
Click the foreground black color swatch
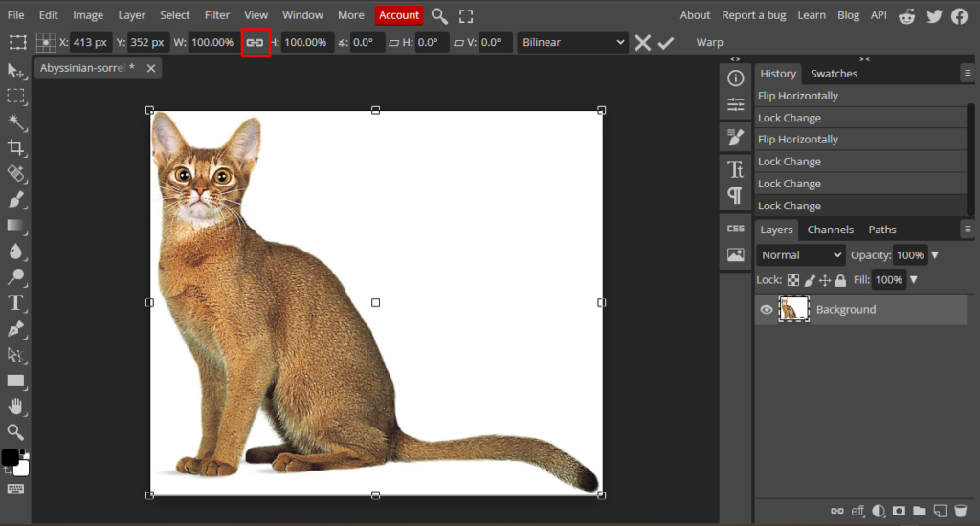click(10, 457)
